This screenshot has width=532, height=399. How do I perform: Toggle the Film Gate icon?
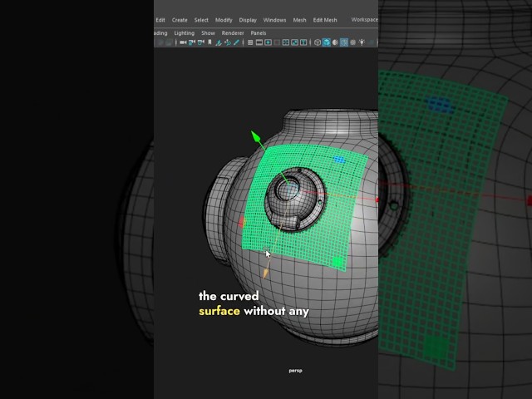(259, 42)
